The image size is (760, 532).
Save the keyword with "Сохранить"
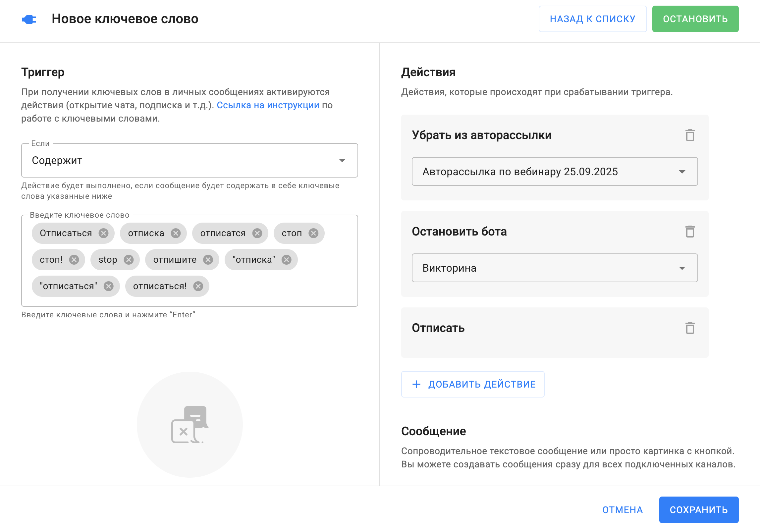click(698, 510)
